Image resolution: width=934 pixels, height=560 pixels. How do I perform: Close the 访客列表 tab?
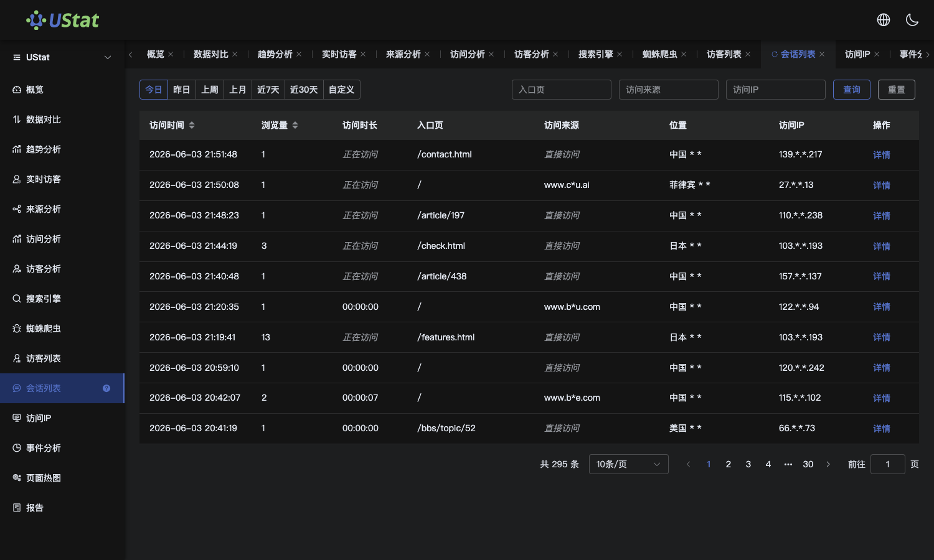coord(748,54)
